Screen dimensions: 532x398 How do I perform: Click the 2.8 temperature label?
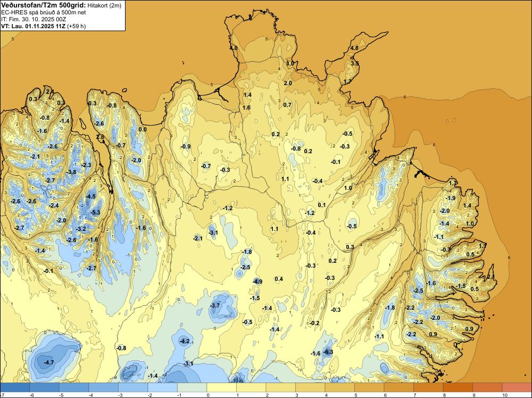[101, 137]
